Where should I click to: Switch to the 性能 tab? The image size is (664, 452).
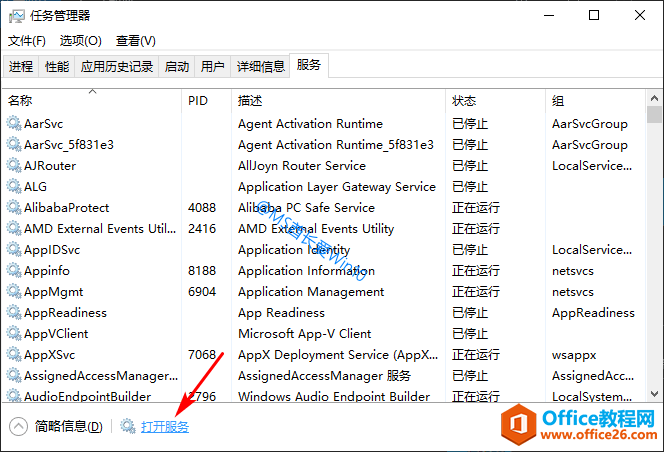tap(57, 67)
